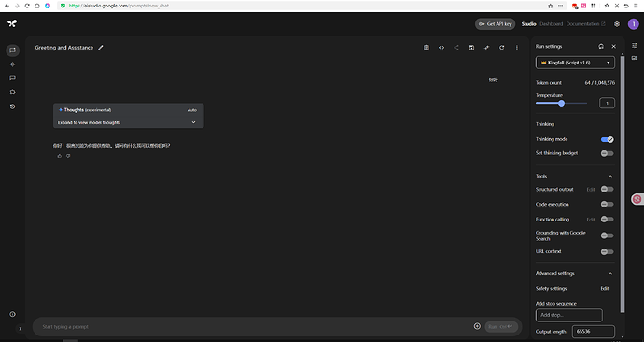
Task: Adjust the Temperature slider handle
Action: coord(561,103)
